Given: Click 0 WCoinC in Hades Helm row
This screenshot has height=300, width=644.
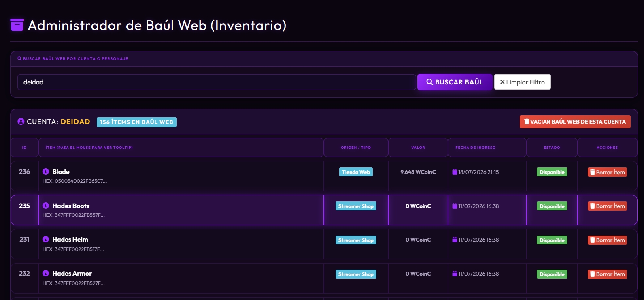Looking at the screenshot, I should point(418,240).
